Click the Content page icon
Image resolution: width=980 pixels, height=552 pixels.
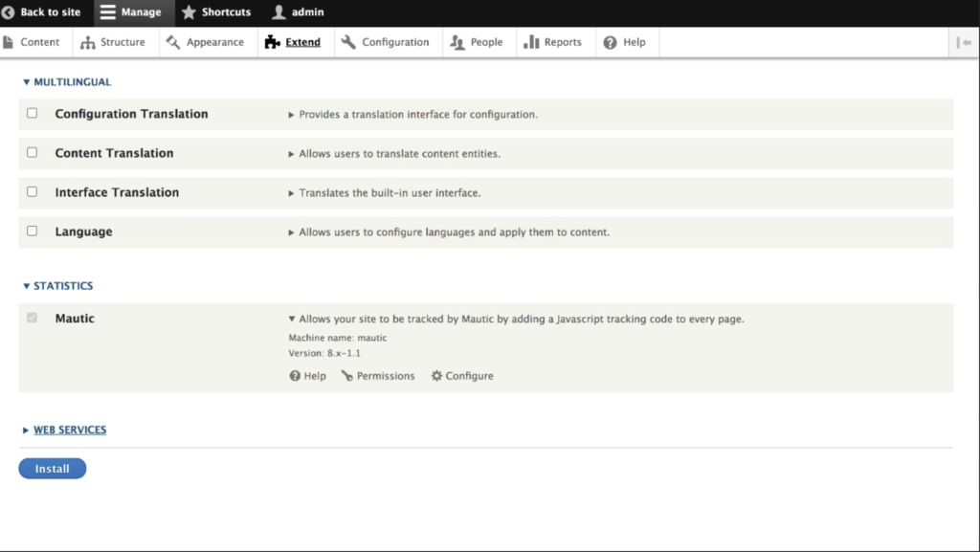(8, 42)
